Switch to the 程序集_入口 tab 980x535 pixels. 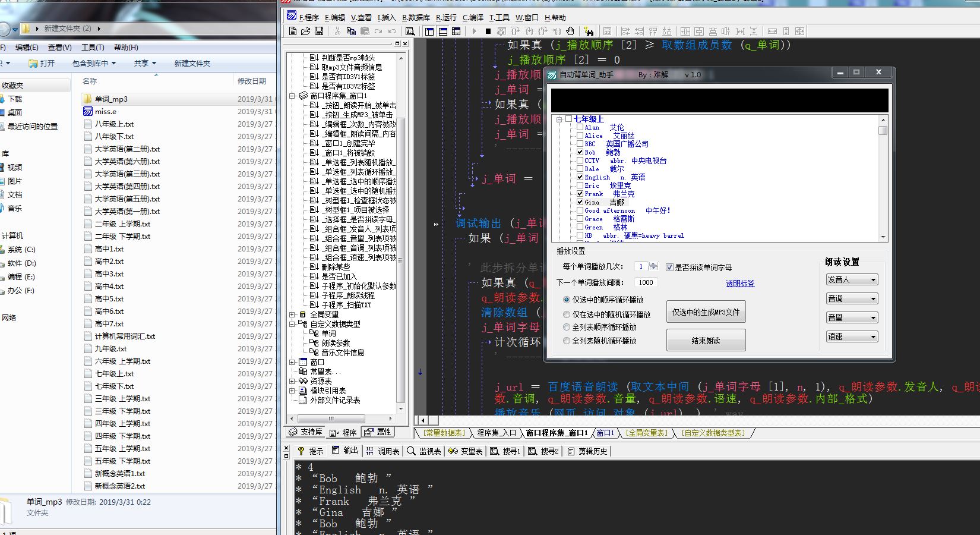point(497,433)
